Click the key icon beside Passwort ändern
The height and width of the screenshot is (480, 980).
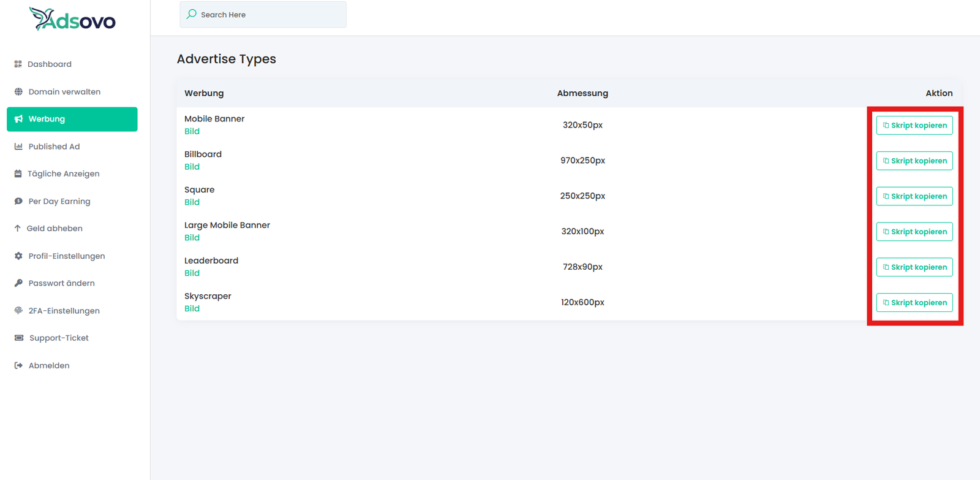pos(18,283)
